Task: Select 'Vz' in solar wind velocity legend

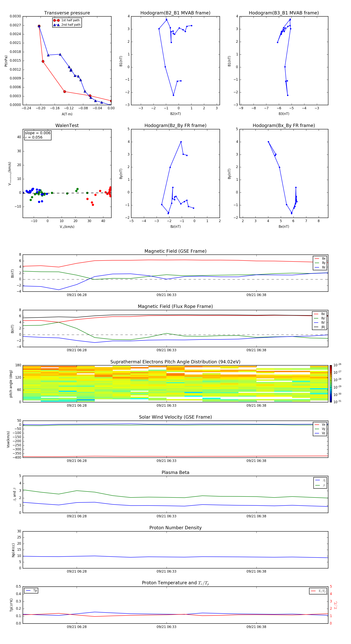Action: 320,433
